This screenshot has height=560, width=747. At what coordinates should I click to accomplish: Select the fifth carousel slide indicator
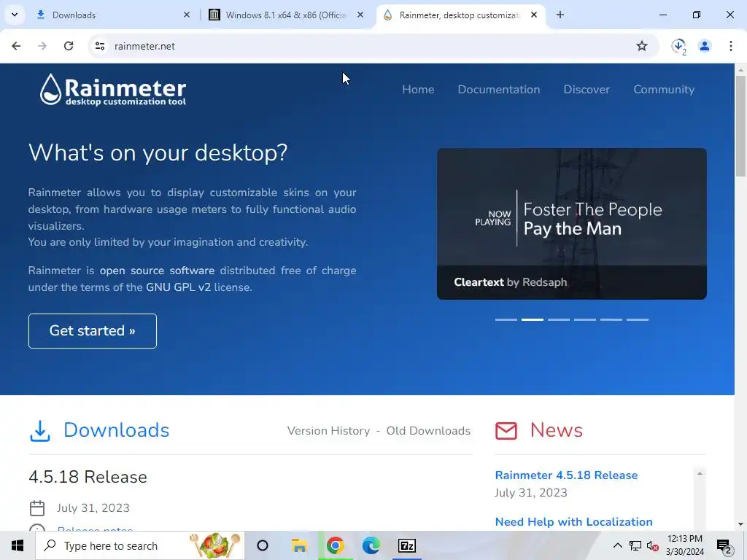(611, 319)
